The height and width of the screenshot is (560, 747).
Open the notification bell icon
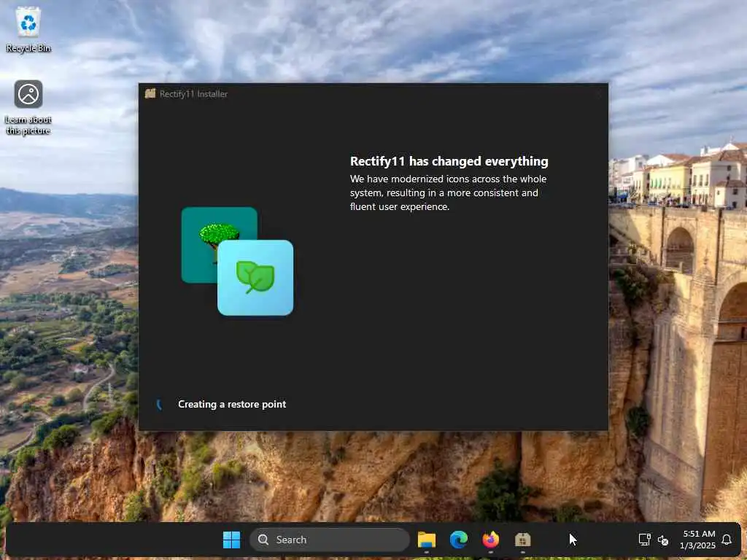pyautogui.click(x=727, y=540)
